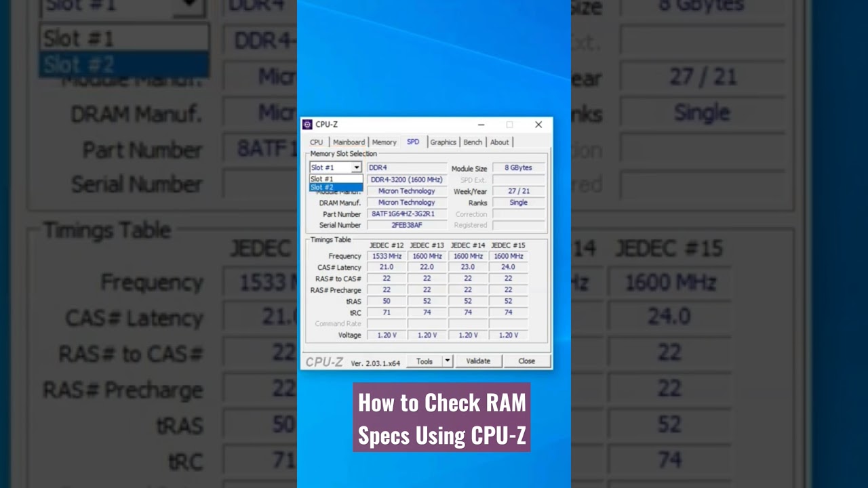This screenshot has width=868, height=488.
Task: Click the Module Size label
Action: tap(469, 169)
